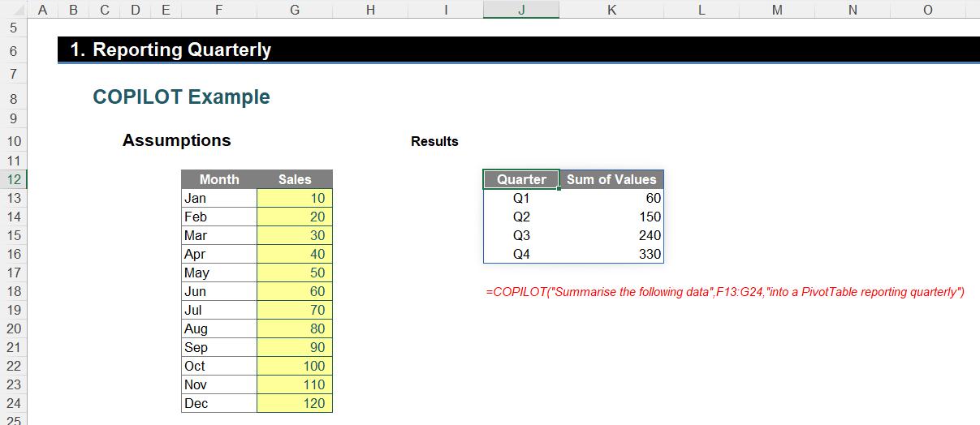Select column D header
The height and width of the screenshot is (425, 980).
(135, 10)
